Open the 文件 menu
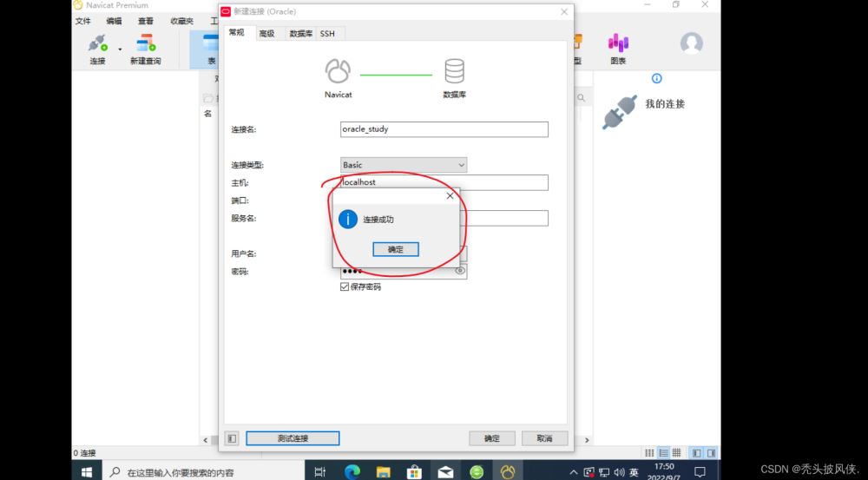This screenshot has height=480, width=868. pyautogui.click(x=82, y=20)
